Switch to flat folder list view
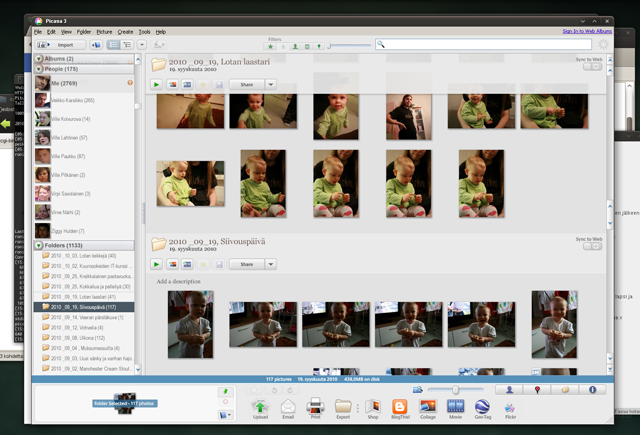The width and height of the screenshot is (640, 435). 113,45
